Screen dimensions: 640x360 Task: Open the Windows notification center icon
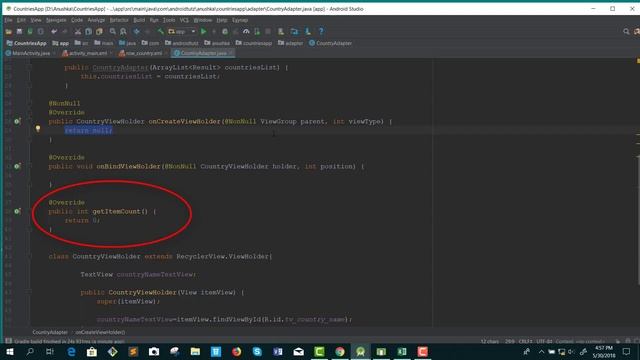tap(627, 351)
